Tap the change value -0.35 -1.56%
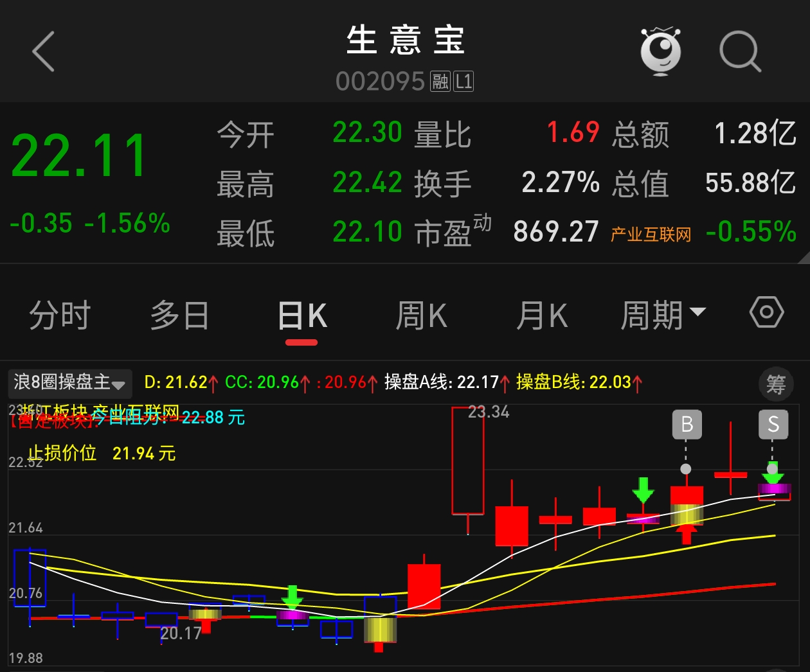 tap(90, 224)
